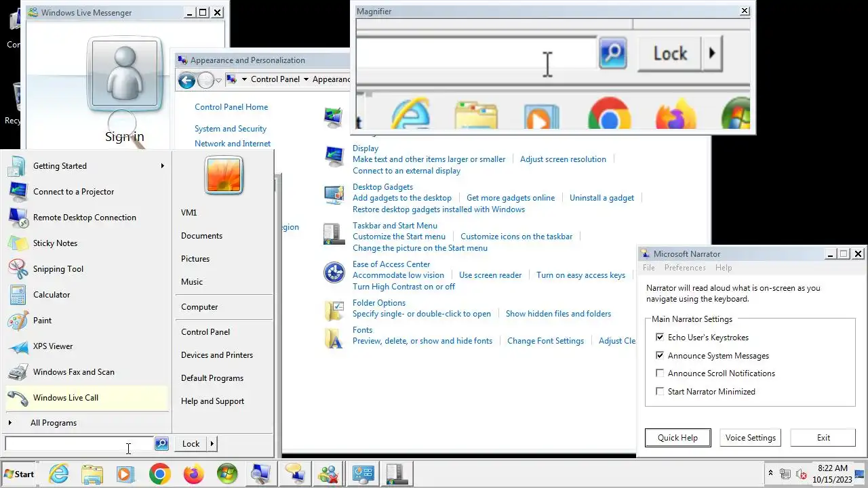Screen dimensions: 868x488
Task: Click the user account flower picture
Action: pos(224,176)
